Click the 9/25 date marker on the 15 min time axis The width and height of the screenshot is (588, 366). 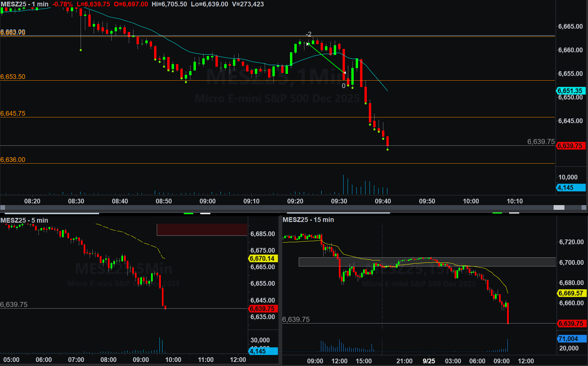[x=429, y=361]
